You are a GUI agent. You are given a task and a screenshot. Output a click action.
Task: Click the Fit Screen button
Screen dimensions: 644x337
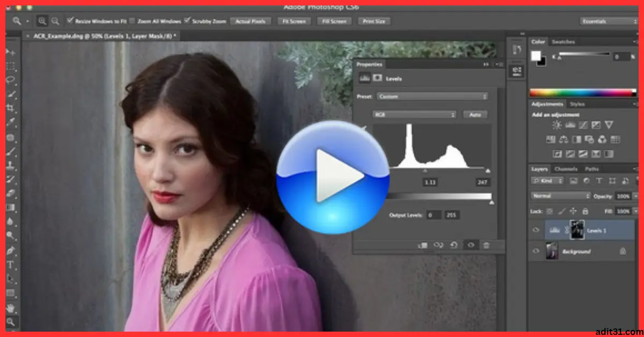(294, 21)
